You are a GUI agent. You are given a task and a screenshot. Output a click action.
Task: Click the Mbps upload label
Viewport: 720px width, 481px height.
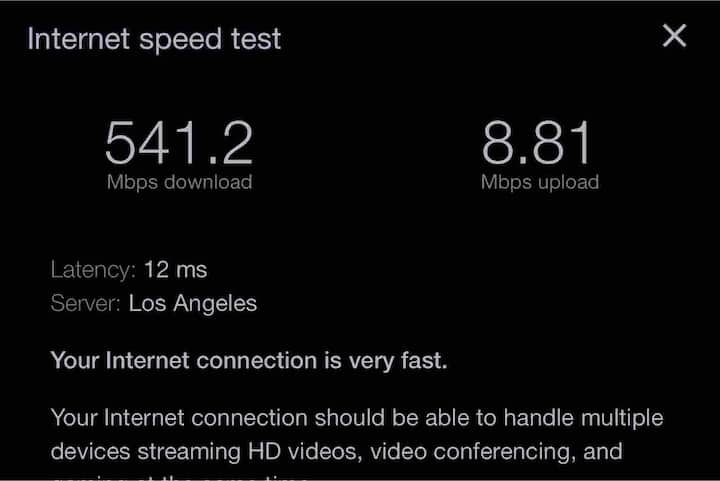point(539,182)
